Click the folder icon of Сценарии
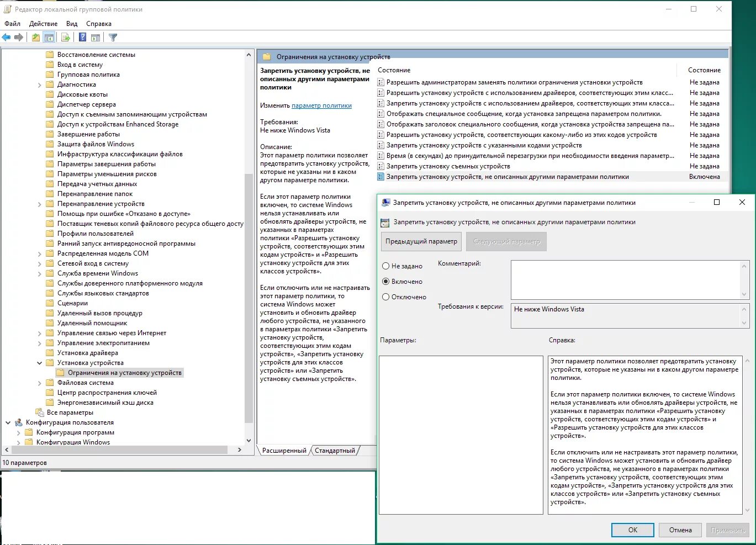This screenshot has width=756, height=545. [50, 303]
